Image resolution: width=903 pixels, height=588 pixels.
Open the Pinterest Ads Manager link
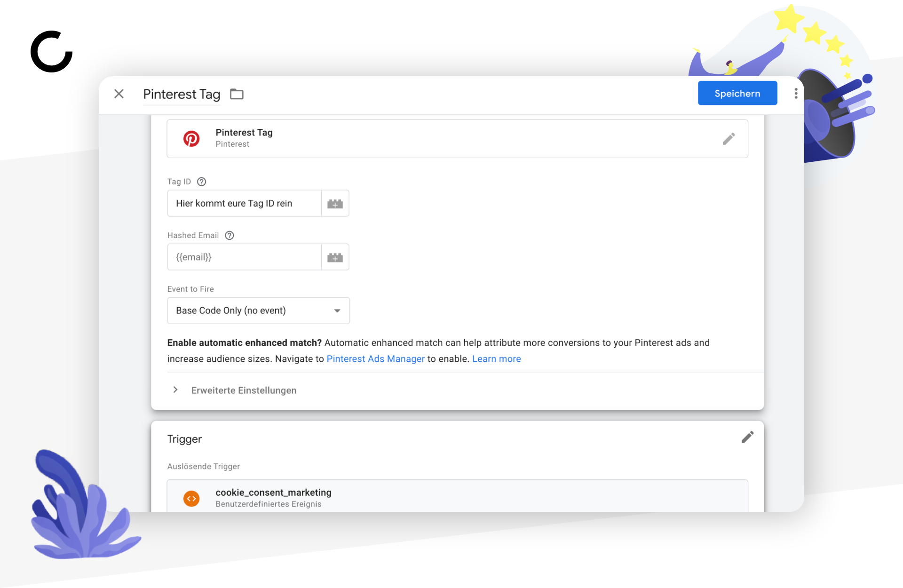pyautogui.click(x=375, y=359)
